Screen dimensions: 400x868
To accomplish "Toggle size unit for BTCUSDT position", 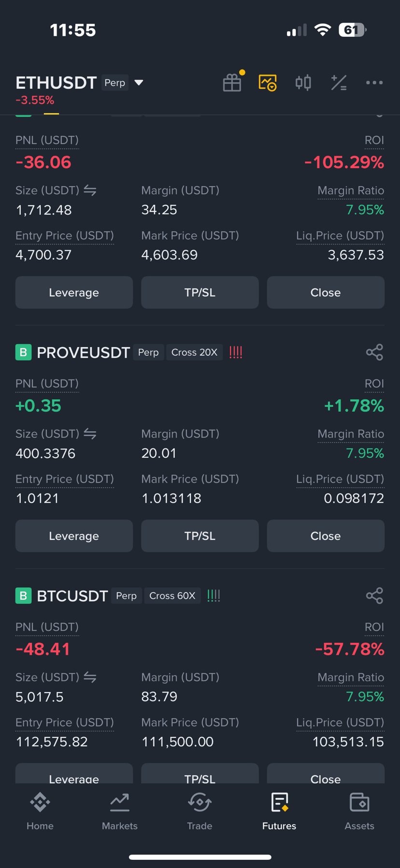I will coord(90,678).
